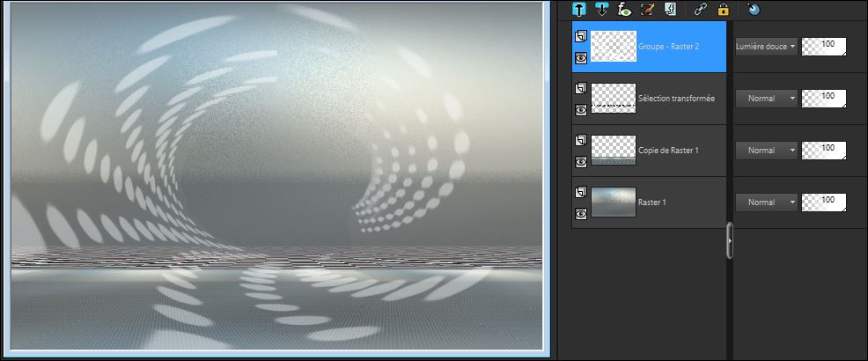868x361 pixels.
Task: Hide the Sélection transformée layer
Action: pyautogui.click(x=581, y=110)
